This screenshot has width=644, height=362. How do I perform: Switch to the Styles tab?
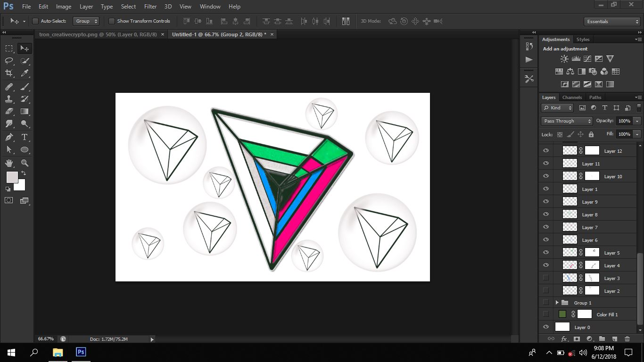[583, 40]
